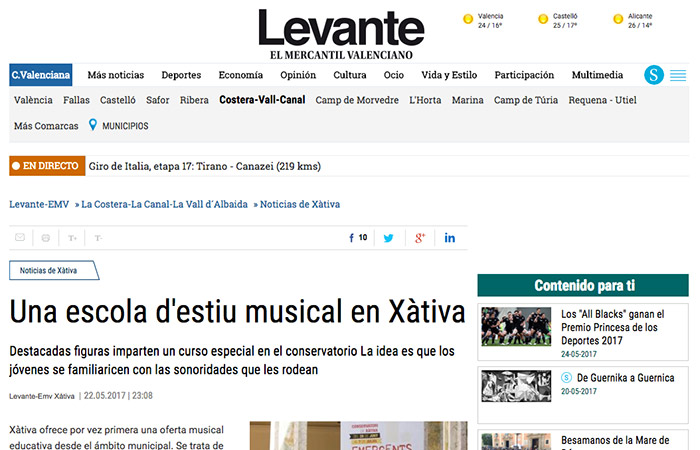Share the article on Twitter
The height and width of the screenshot is (450, 700).
[x=389, y=238]
